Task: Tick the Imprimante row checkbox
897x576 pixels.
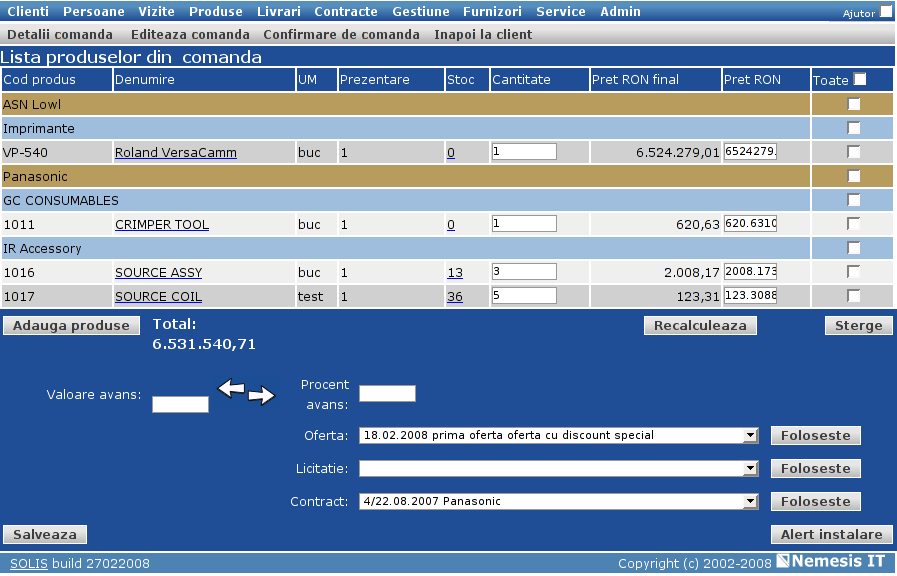Action: [854, 128]
